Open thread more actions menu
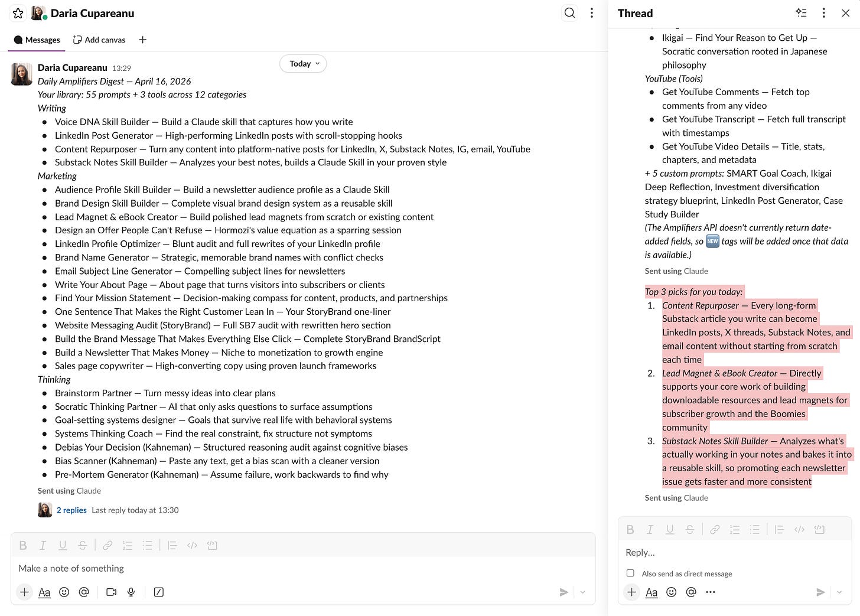The image size is (860, 616). [823, 13]
